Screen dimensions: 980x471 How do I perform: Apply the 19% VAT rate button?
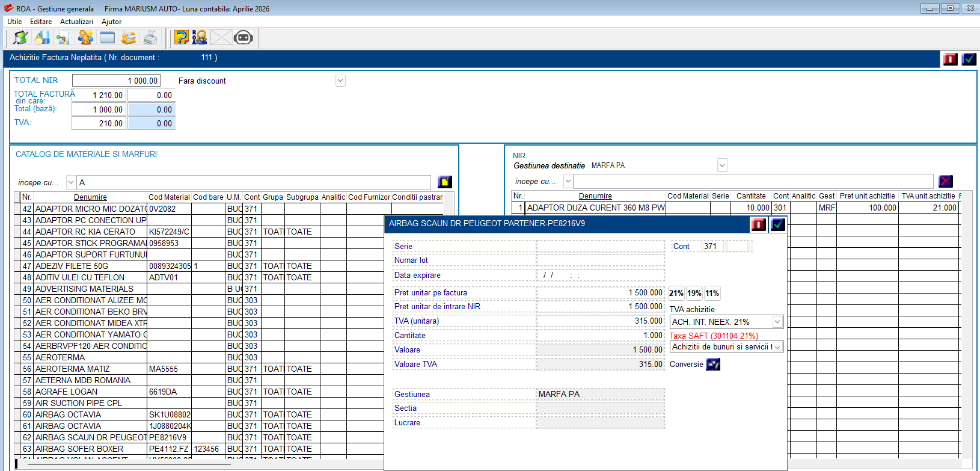(x=694, y=294)
